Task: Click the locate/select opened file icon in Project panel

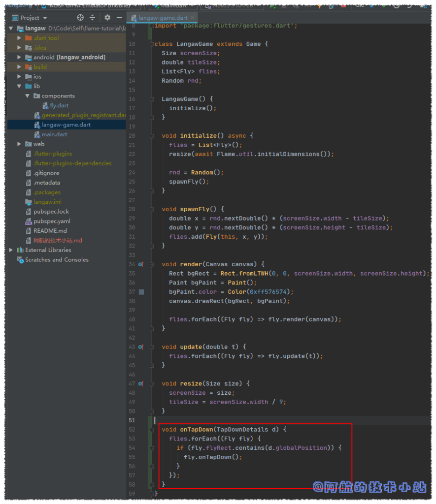Action: pos(81,18)
